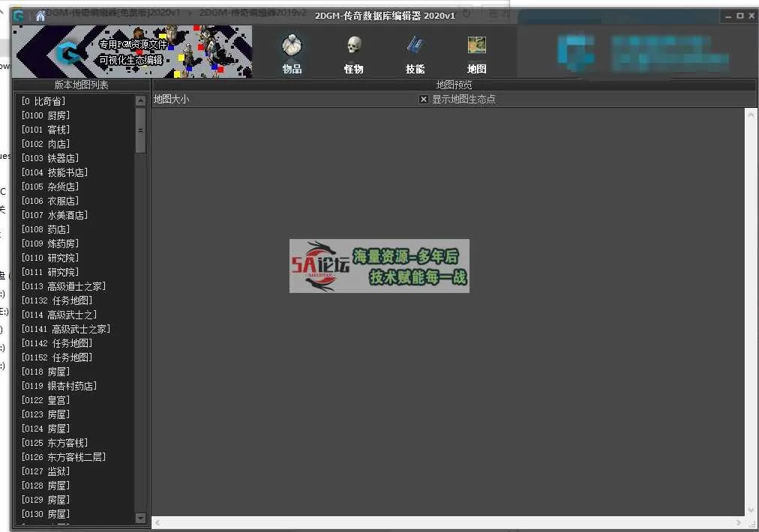The width and height of the screenshot is (759, 532).
Task: Click the map preview scroll-up arrow
Action: click(751, 115)
